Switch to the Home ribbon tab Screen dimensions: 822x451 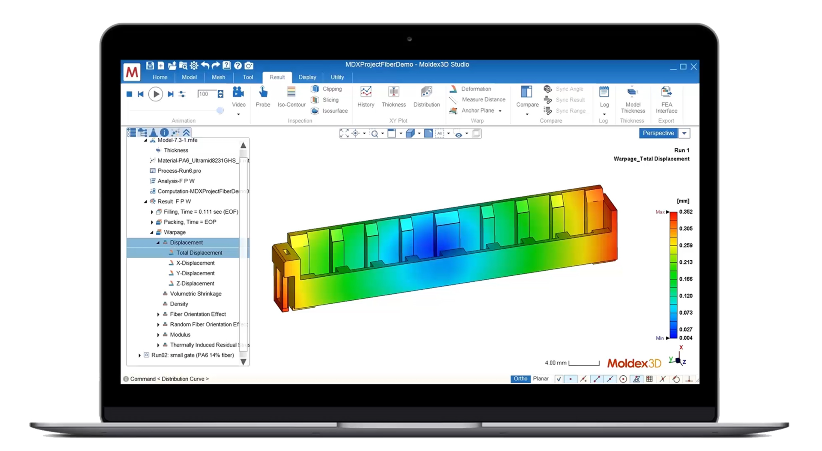point(159,77)
